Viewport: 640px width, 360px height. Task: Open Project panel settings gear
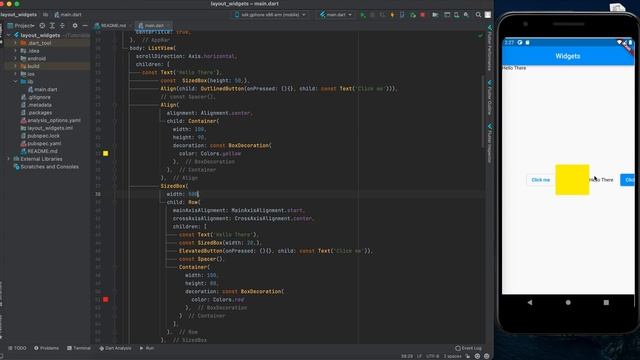click(75, 25)
